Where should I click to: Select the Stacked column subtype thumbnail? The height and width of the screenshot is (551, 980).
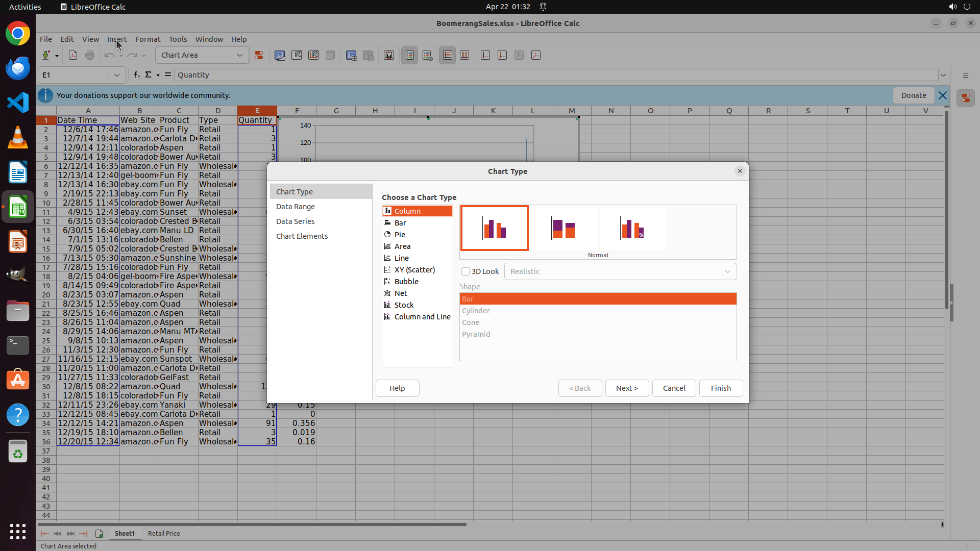[563, 228]
